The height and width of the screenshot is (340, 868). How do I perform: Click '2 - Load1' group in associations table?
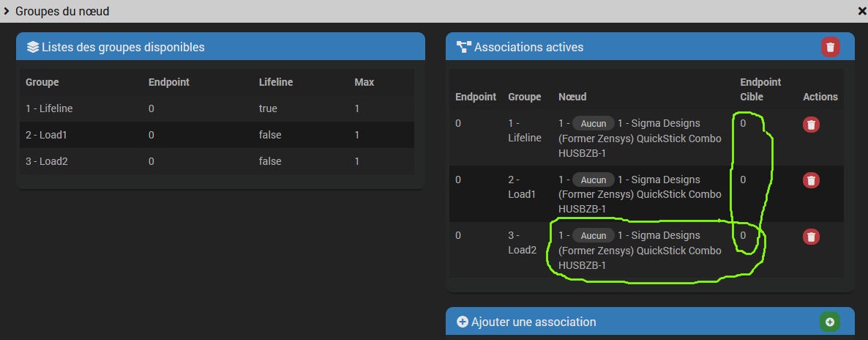tap(523, 187)
